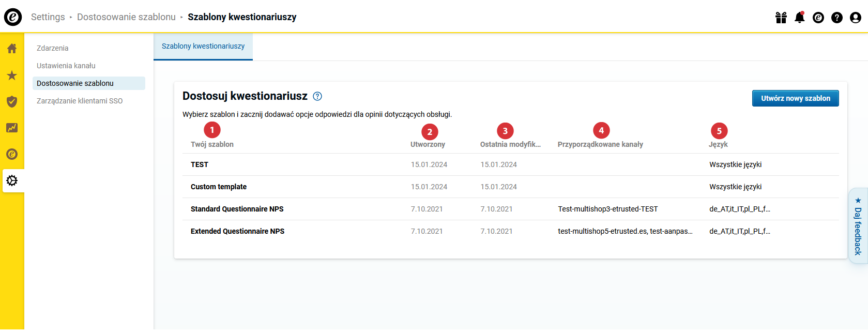Screen dimensions: 868x332
Task: Open the chart analytics icon in the sidebar
Action: pyautogui.click(x=12, y=128)
